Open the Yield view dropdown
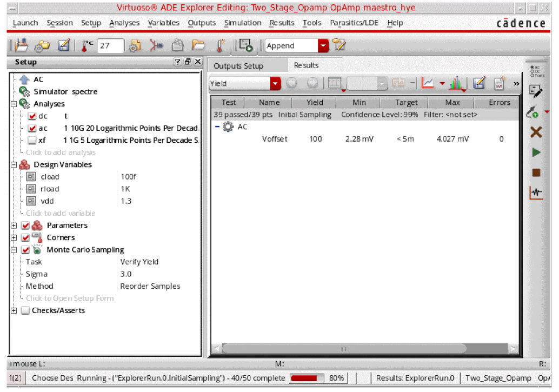Viewport: 559px width, 392px height. pos(276,84)
